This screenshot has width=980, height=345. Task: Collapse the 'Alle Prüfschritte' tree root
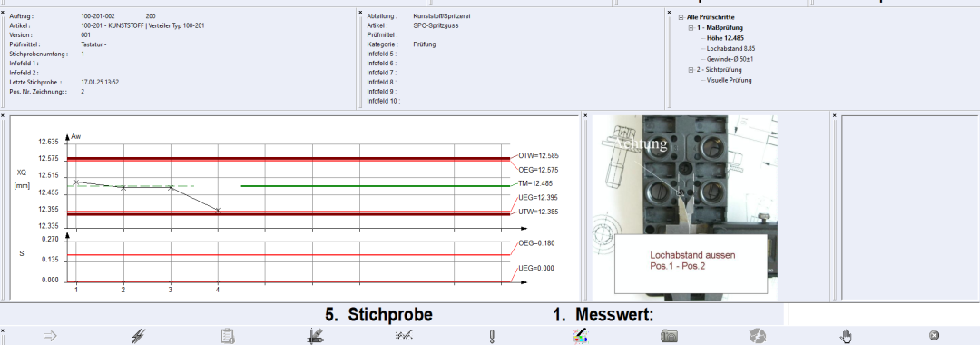[681, 17]
